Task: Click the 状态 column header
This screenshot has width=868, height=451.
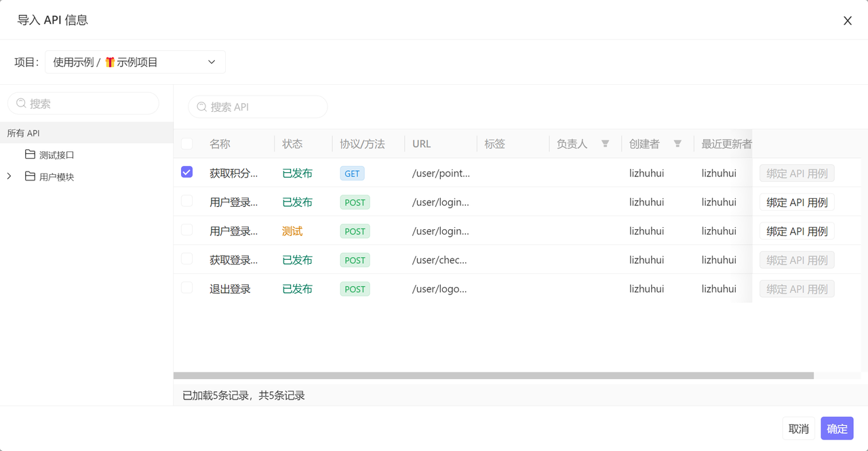Action: pyautogui.click(x=292, y=144)
